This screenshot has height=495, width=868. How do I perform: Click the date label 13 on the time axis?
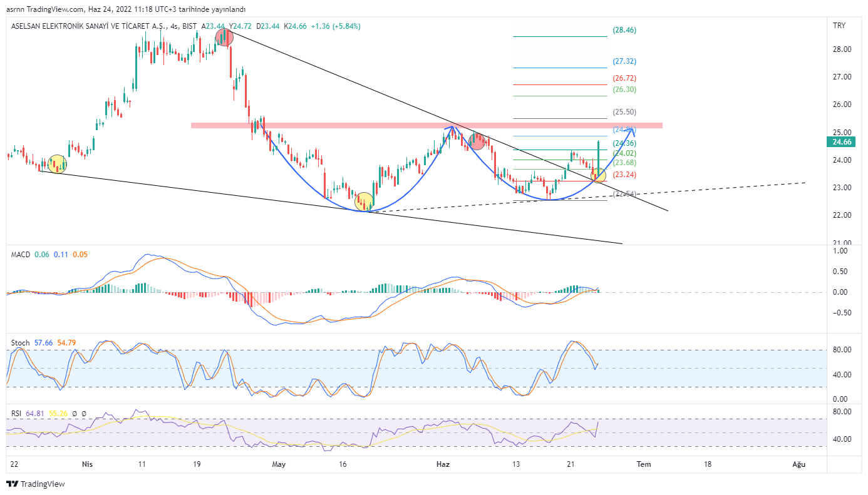click(x=516, y=464)
